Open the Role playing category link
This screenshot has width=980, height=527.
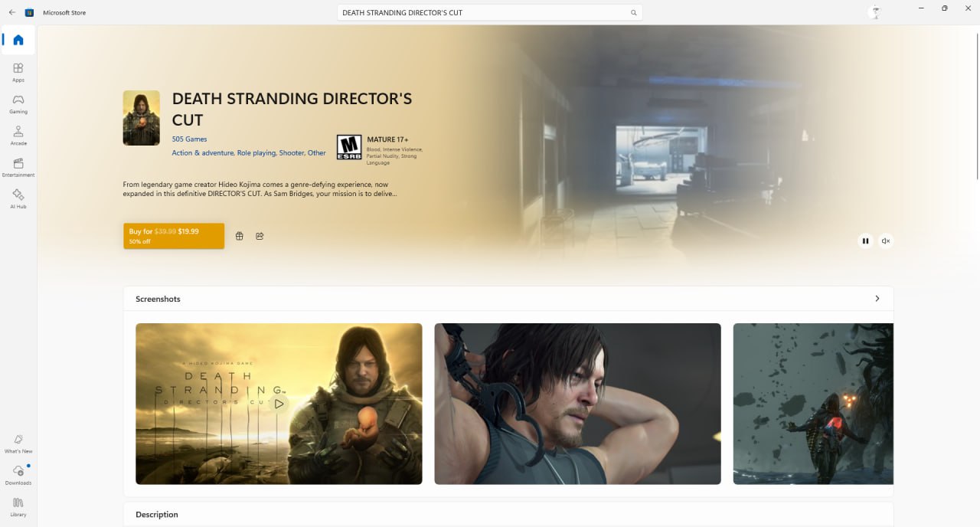[256, 153]
